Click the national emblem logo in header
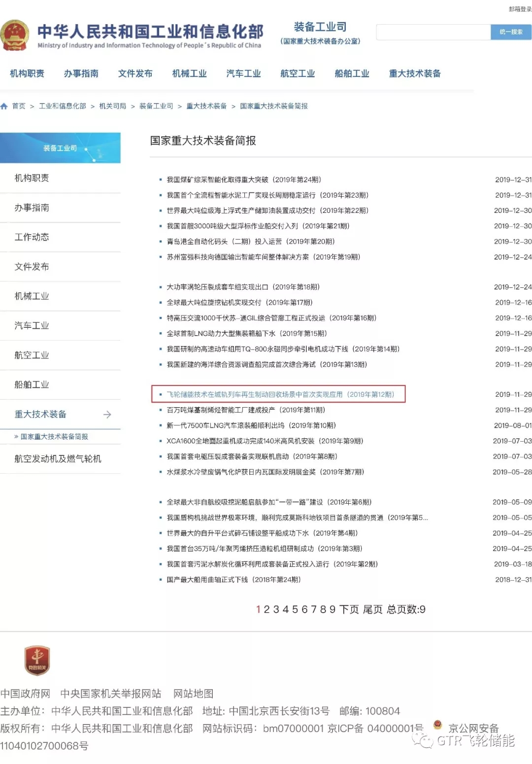This screenshot has width=532, height=764. (15, 35)
